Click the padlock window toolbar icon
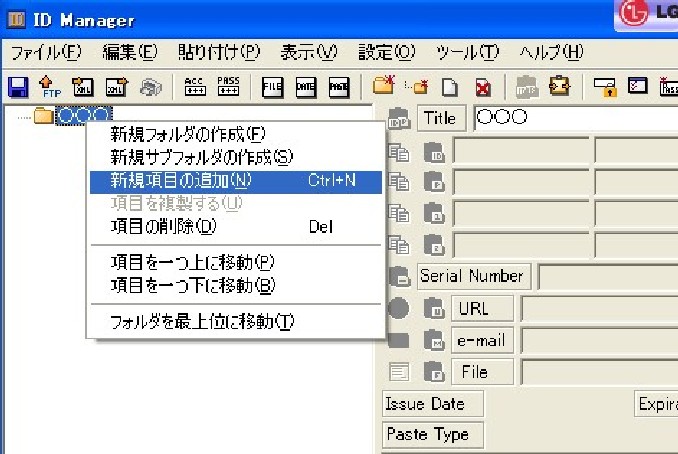This screenshot has height=454, width=678. 604,87
